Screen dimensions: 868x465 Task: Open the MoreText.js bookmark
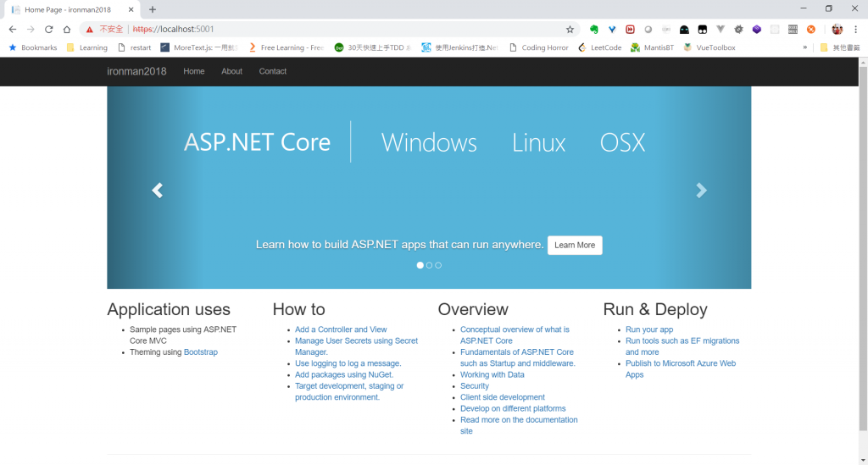[x=198, y=47]
